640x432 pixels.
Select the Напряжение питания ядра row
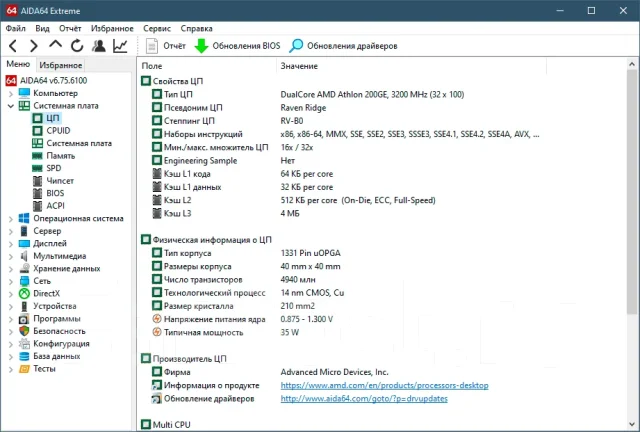(x=242, y=319)
